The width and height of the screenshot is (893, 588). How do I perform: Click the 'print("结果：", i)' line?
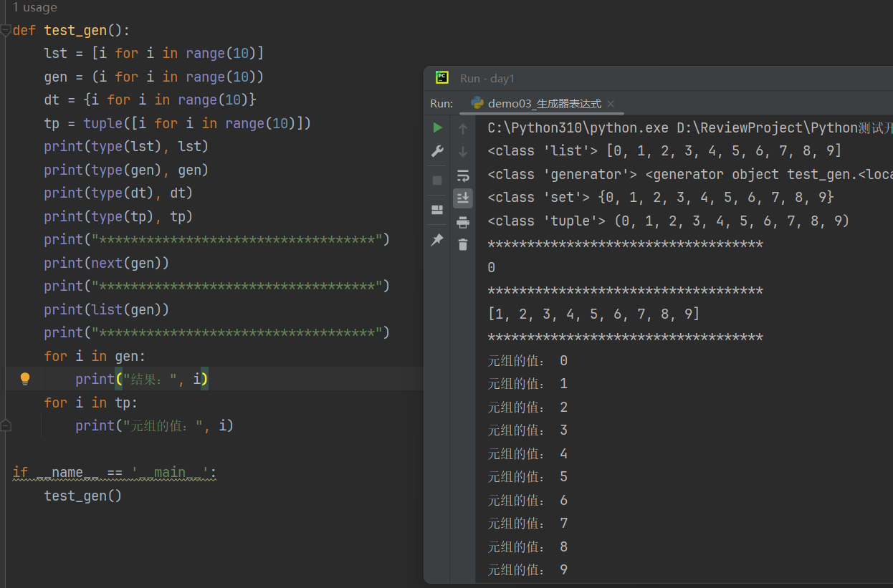point(142,380)
